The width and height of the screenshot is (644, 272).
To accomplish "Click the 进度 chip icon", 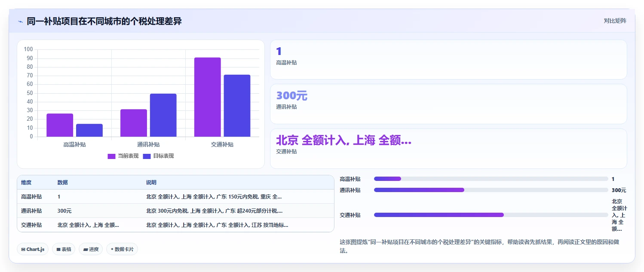I will (86, 249).
